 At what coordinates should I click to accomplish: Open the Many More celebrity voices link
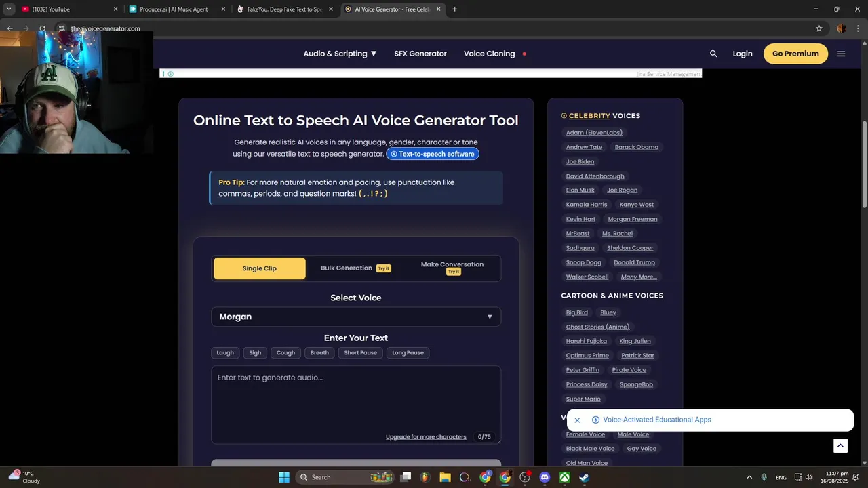click(x=639, y=277)
